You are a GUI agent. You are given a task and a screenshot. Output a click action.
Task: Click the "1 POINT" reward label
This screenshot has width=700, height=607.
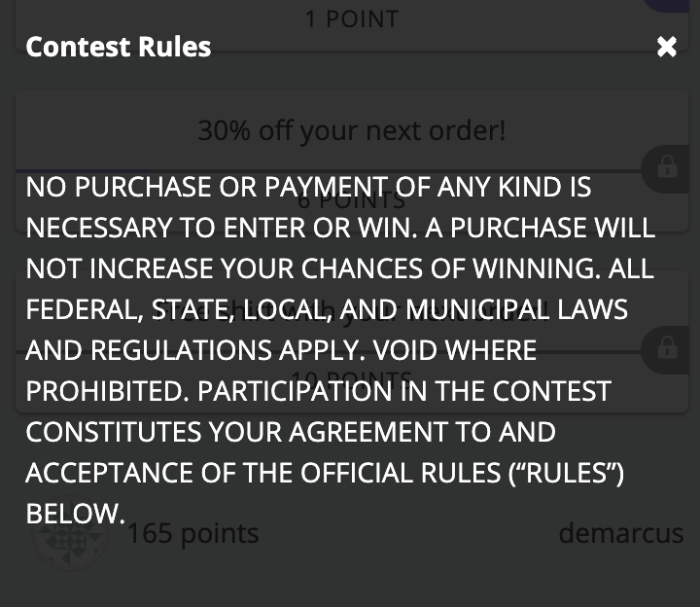point(351,18)
